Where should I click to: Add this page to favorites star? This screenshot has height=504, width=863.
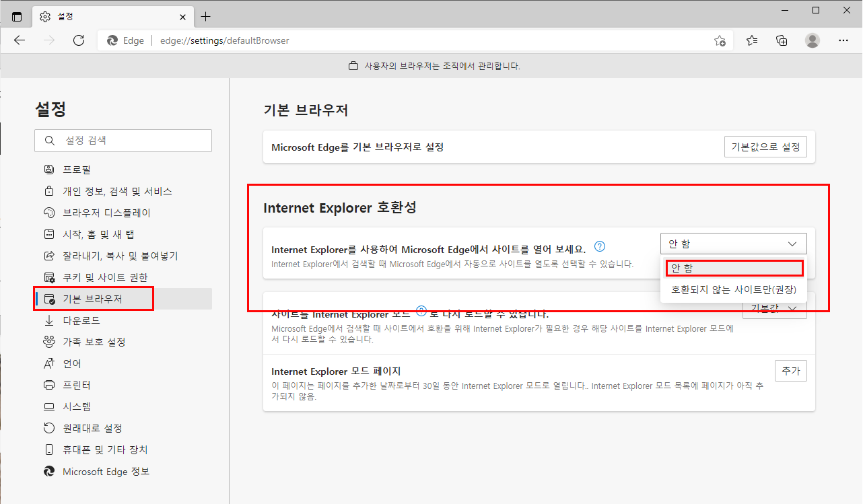[720, 41]
